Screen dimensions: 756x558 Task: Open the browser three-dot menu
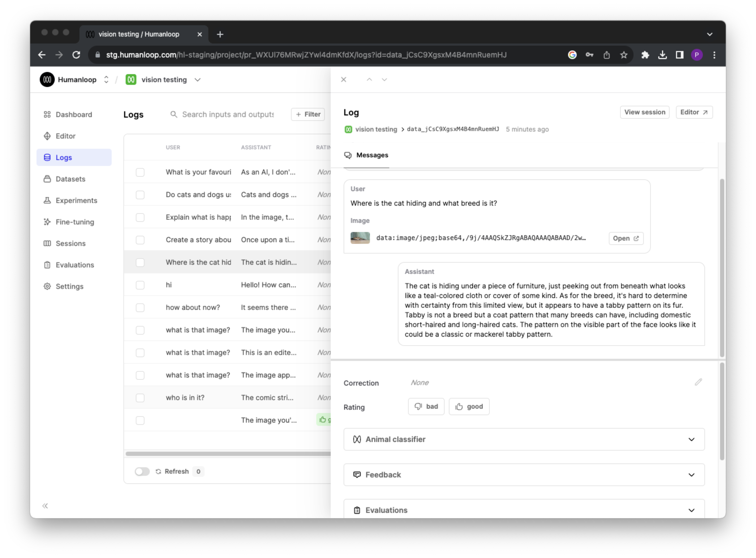pos(714,55)
